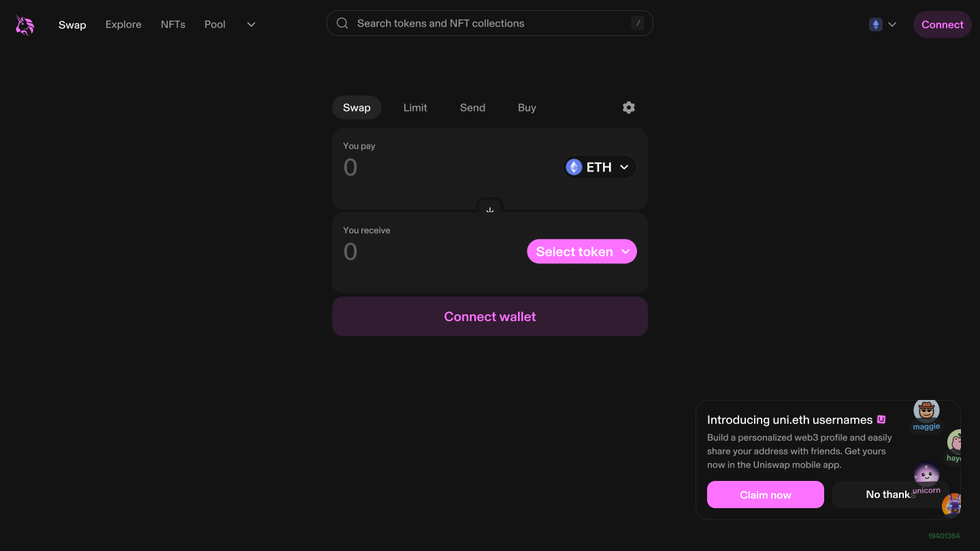Go to Swap in top navigation
Viewport: 980px width, 551px height.
(72, 24)
